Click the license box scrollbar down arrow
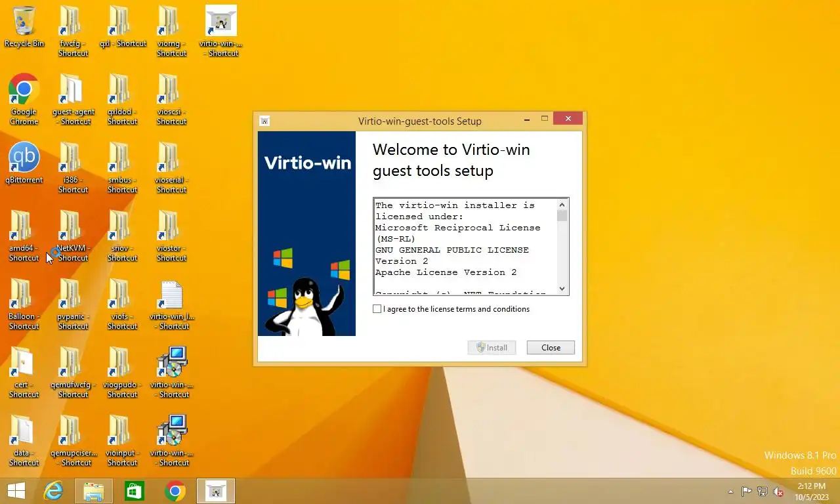Image resolution: width=840 pixels, height=504 pixels. point(562,289)
